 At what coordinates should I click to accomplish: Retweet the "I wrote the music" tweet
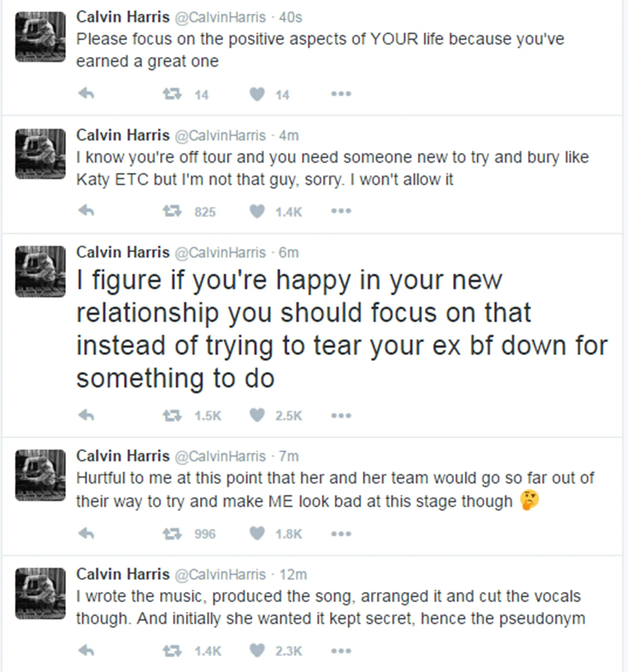pyautogui.click(x=172, y=651)
